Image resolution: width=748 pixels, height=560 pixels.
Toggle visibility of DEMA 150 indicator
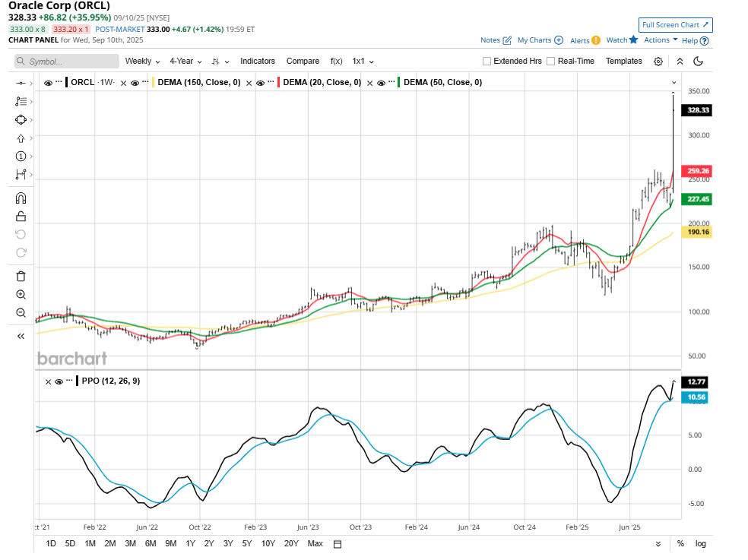(x=135, y=83)
